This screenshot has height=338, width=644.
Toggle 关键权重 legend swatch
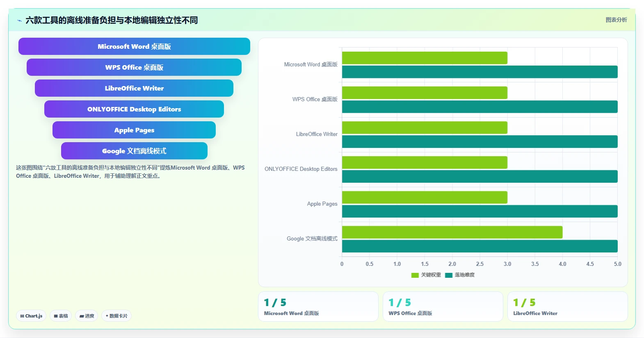click(x=415, y=275)
